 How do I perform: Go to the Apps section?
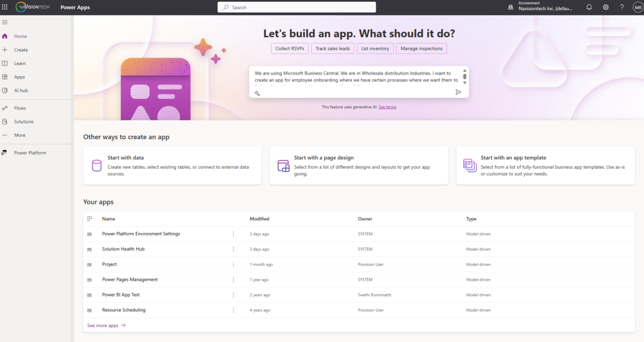pos(19,77)
